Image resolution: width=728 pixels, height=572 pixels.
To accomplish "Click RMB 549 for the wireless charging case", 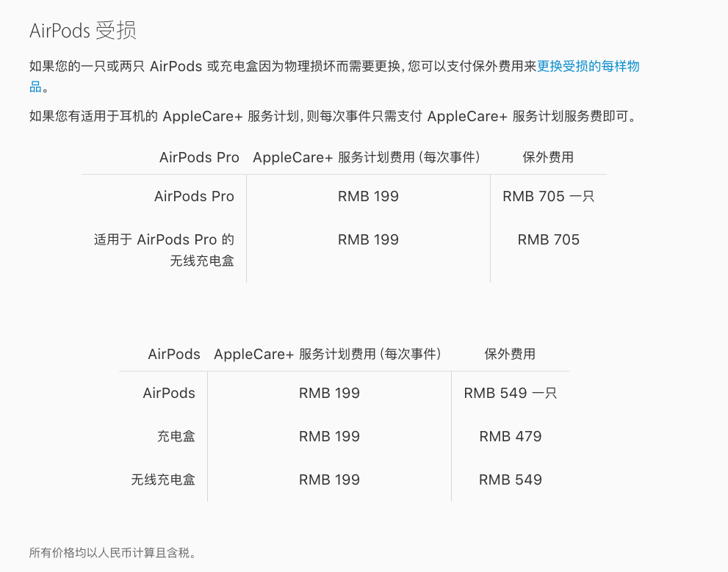I will 511,479.
